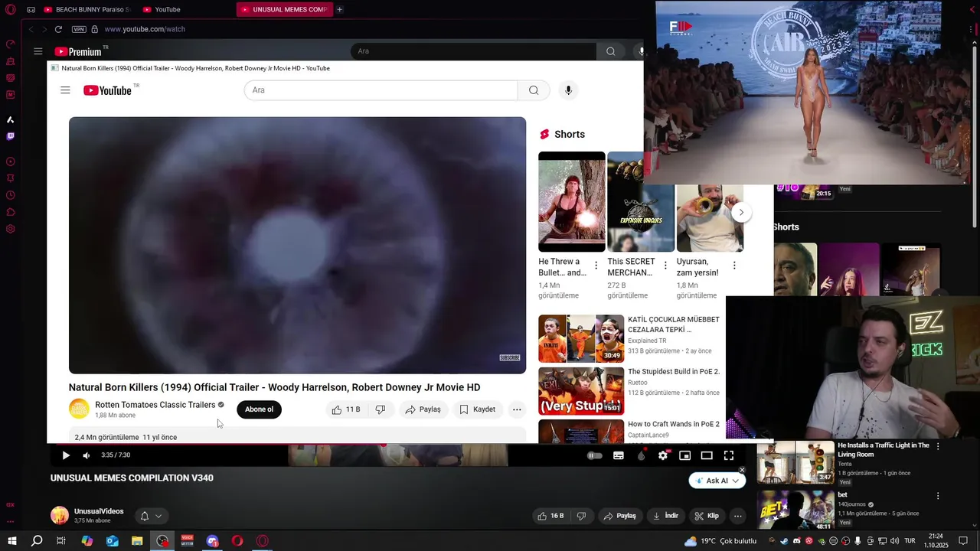Enter fullscreen on the main video player
The image size is (980, 551).
point(729,455)
